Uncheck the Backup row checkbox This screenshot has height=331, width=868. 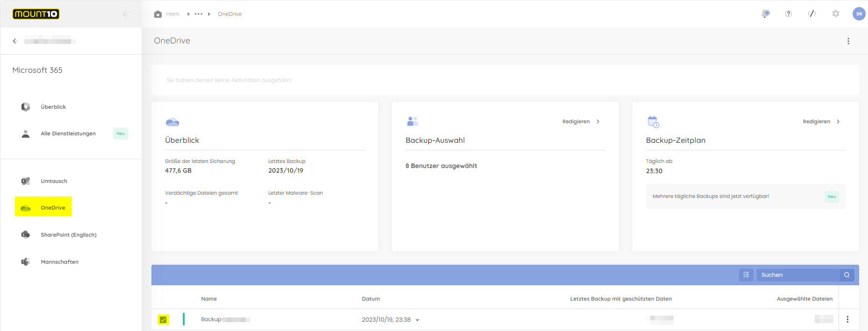163,320
